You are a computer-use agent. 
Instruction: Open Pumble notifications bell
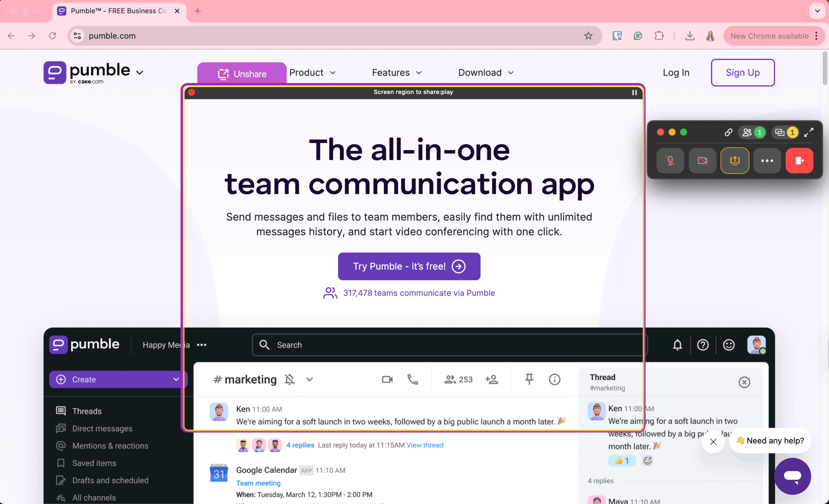[x=677, y=345]
